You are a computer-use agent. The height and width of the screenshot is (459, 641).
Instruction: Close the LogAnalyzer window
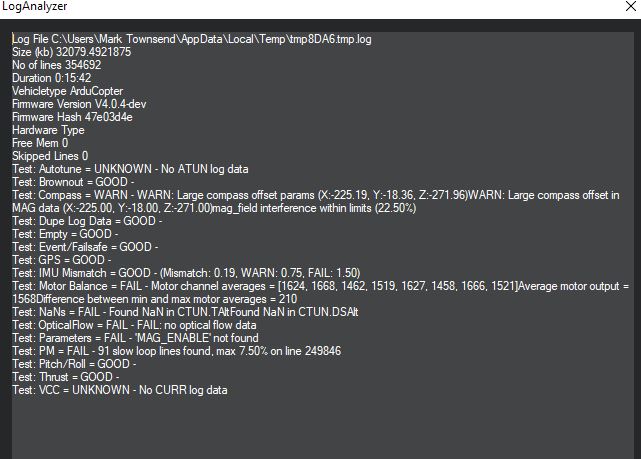[x=631, y=6]
